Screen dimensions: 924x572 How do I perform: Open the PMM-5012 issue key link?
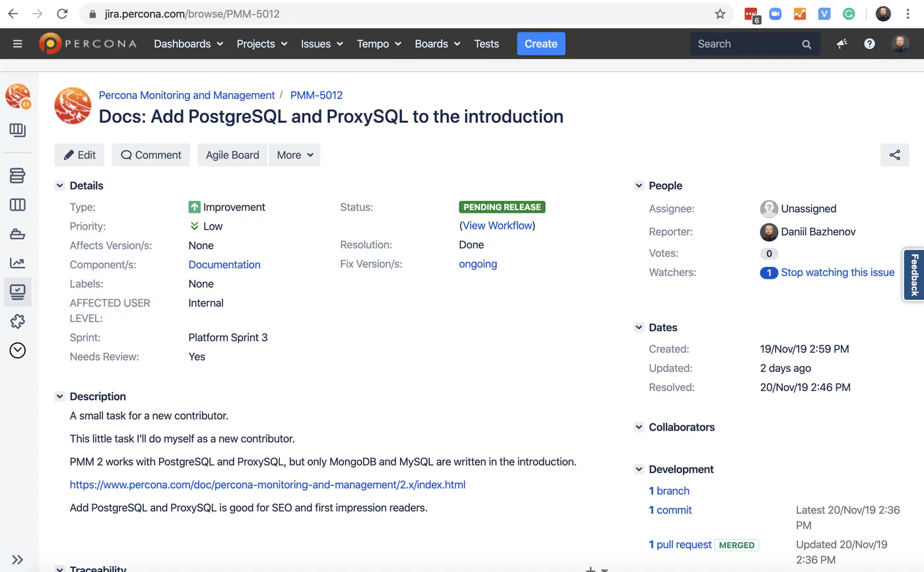[316, 95]
